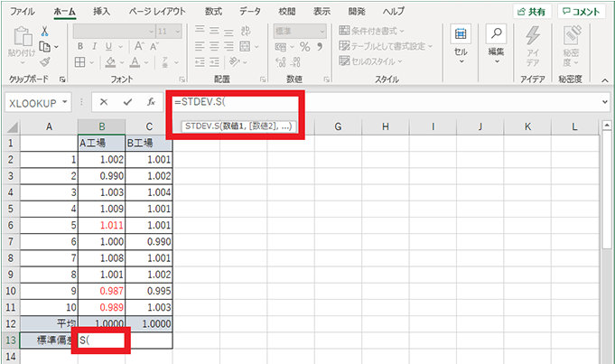615x364 pixels.
Task: Switch to the Data (データ) tab
Action: [x=250, y=12]
